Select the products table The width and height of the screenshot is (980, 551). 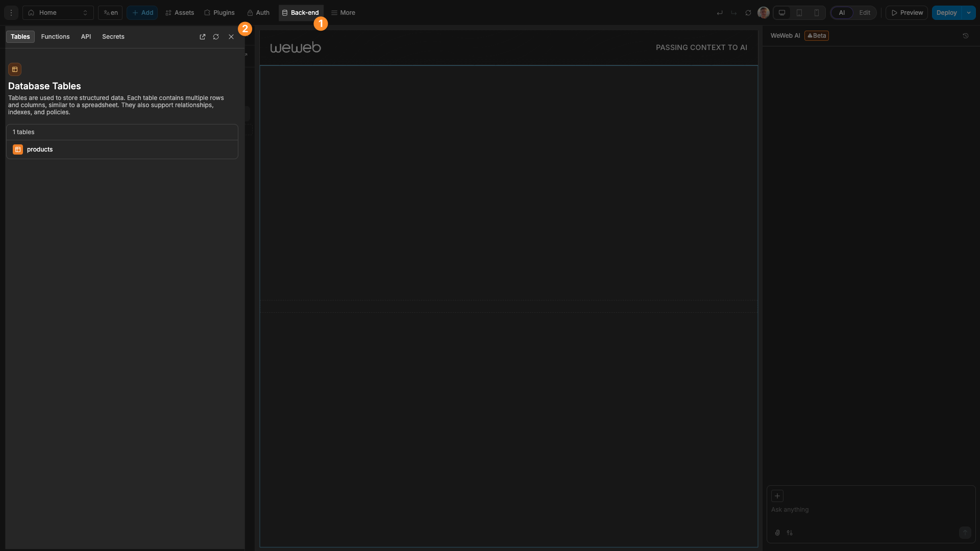[x=40, y=149]
